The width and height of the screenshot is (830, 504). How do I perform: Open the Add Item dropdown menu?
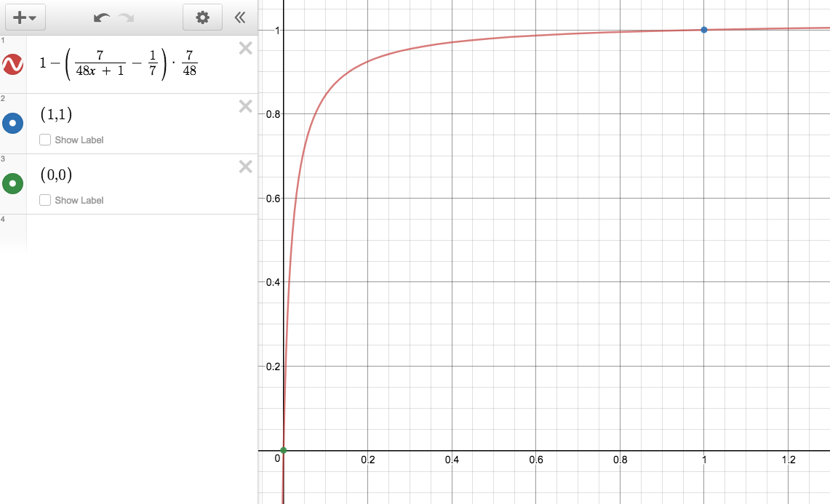(25, 17)
